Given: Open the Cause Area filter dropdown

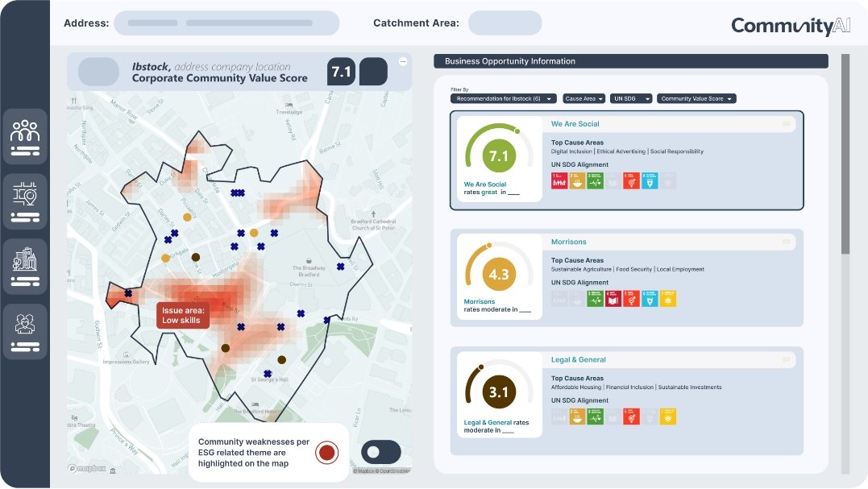Looking at the screenshot, I should 584,99.
